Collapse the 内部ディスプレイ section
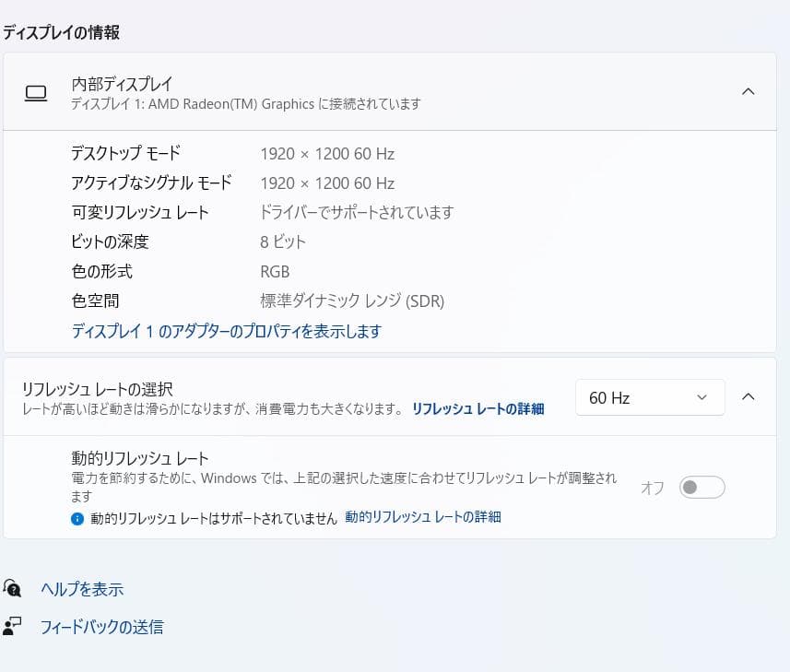The image size is (790, 672). pyautogui.click(x=748, y=92)
